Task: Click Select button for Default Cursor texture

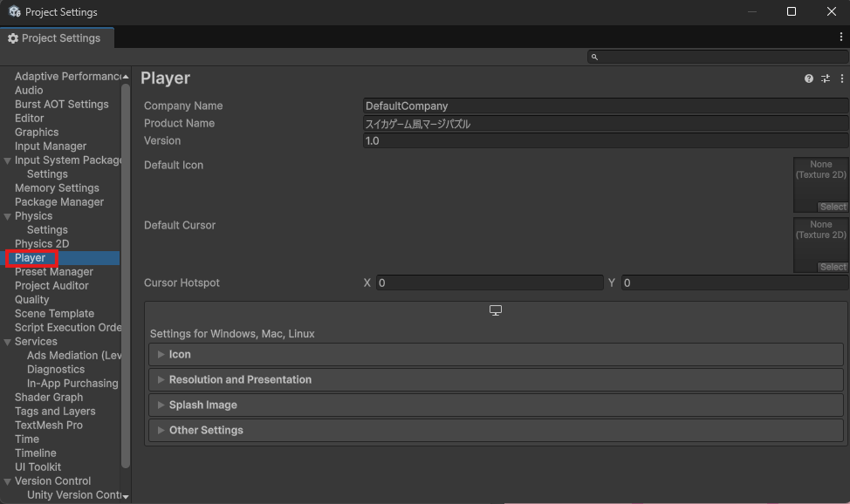Action: click(x=833, y=267)
